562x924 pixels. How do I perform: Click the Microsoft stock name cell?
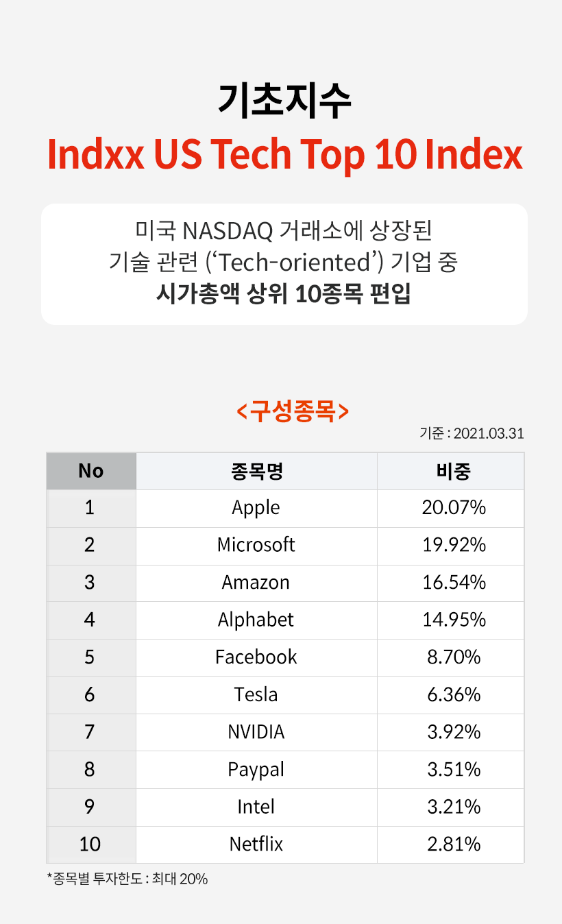(x=256, y=545)
